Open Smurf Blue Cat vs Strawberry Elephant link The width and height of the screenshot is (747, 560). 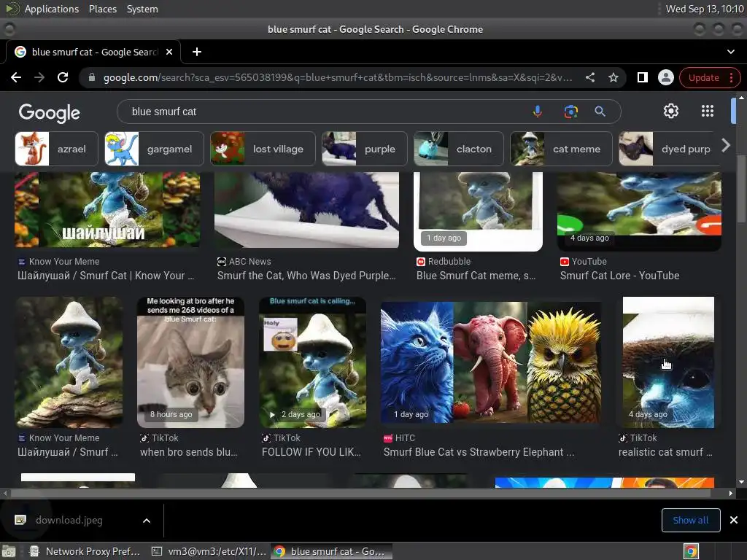479,452
